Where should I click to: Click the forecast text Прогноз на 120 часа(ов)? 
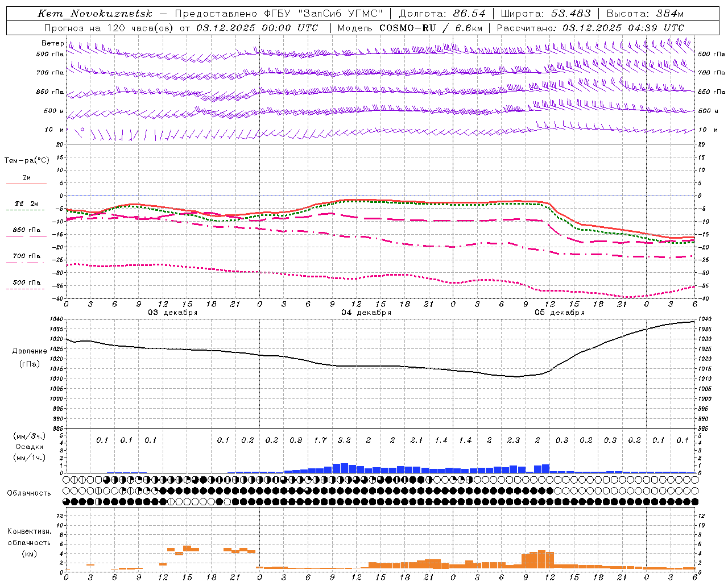[109, 28]
